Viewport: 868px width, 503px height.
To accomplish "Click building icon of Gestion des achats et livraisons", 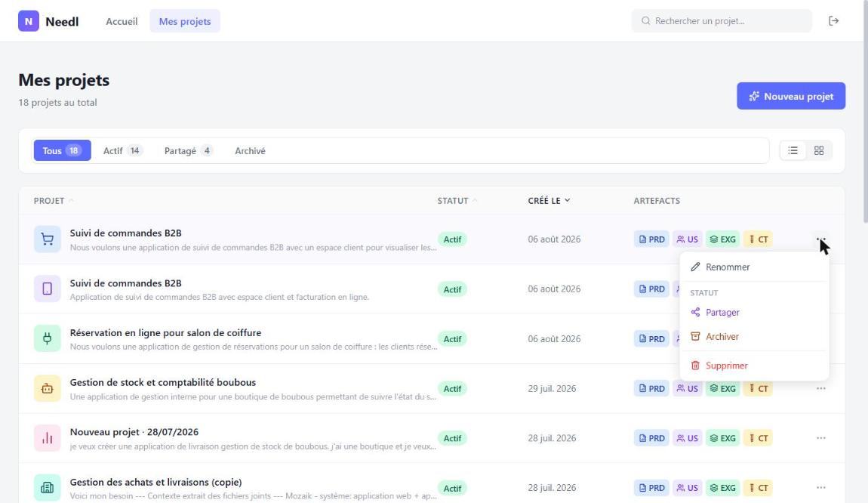I will pyautogui.click(x=47, y=487).
